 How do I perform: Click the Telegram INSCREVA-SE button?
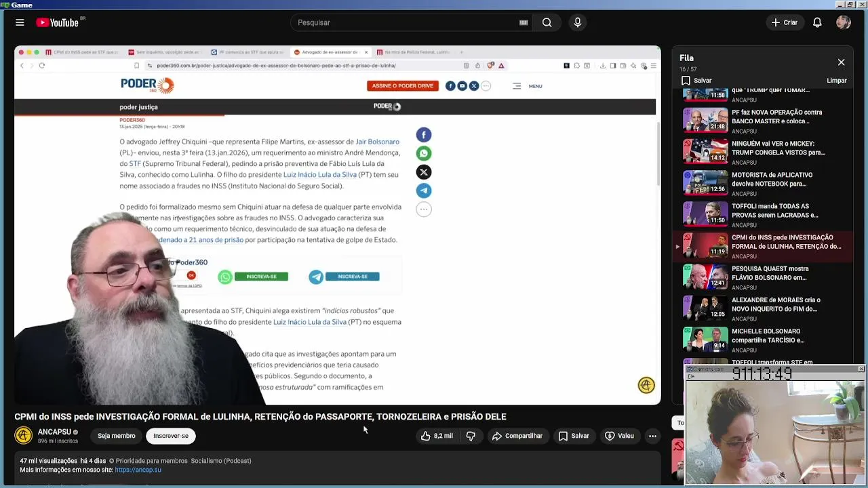[x=353, y=277]
